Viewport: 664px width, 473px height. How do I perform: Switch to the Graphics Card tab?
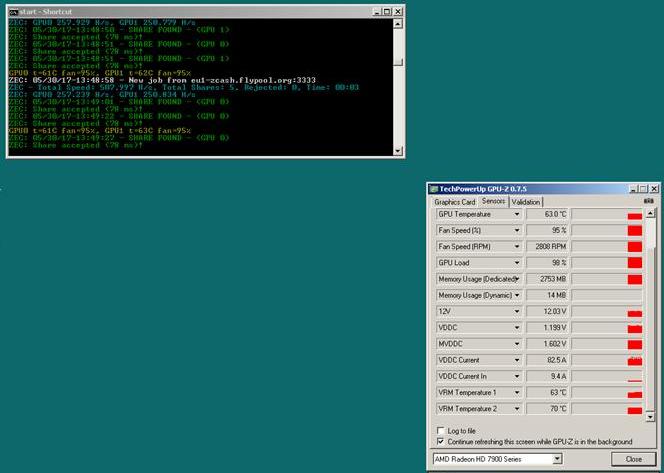(455, 202)
